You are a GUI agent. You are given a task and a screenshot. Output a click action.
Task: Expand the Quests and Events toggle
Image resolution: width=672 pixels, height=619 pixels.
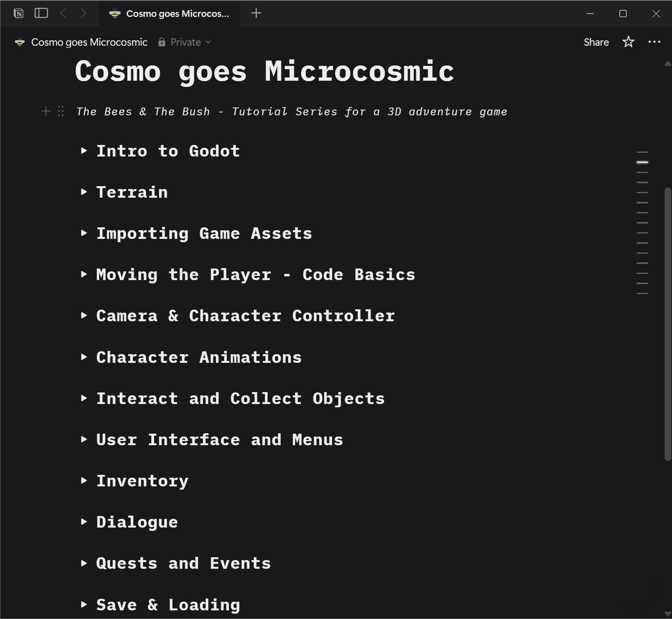pyautogui.click(x=84, y=563)
